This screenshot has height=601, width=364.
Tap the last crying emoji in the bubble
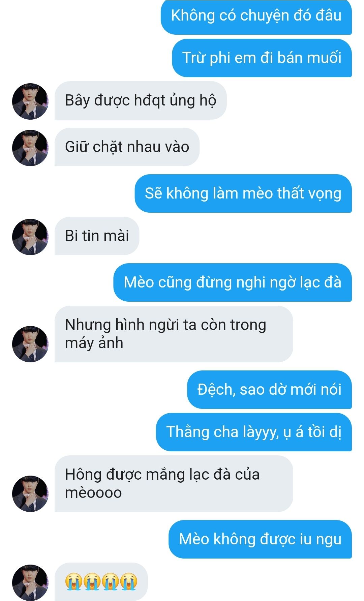pos(129,581)
